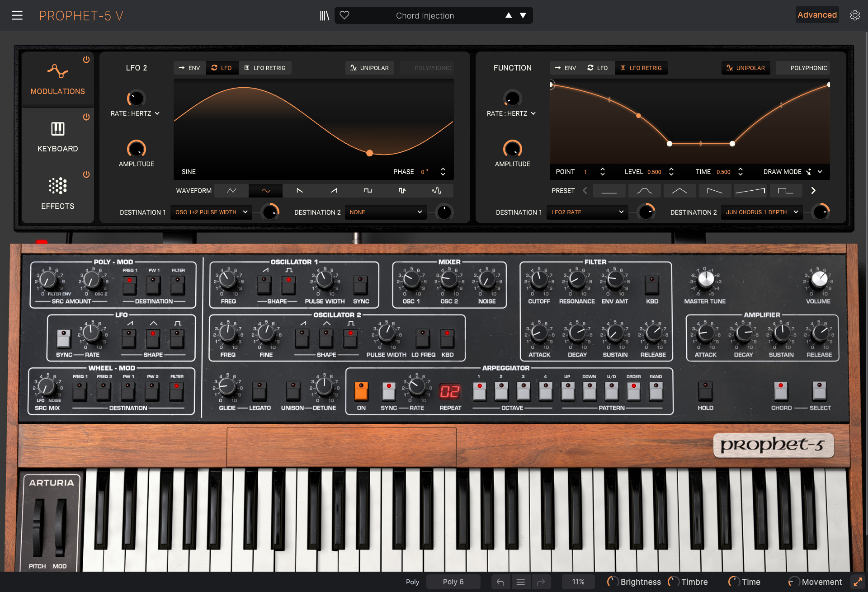The width and height of the screenshot is (868, 592).
Task: Open the Keyboard tab
Action: [x=58, y=137]
